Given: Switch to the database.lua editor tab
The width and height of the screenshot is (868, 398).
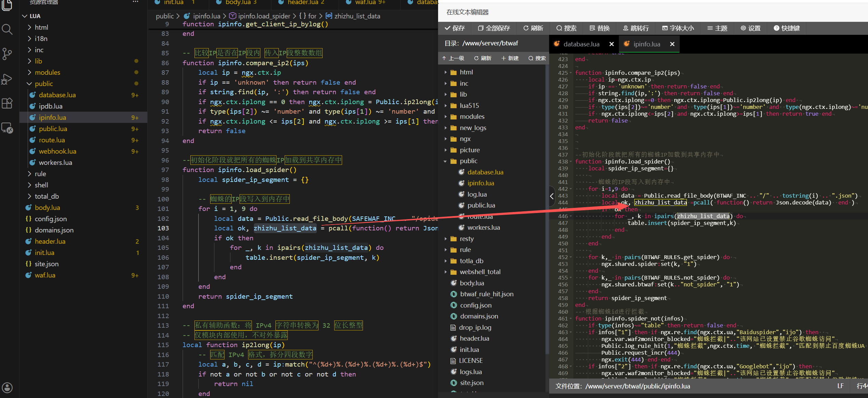Looking at the screenshot, I should pos(581,44).
